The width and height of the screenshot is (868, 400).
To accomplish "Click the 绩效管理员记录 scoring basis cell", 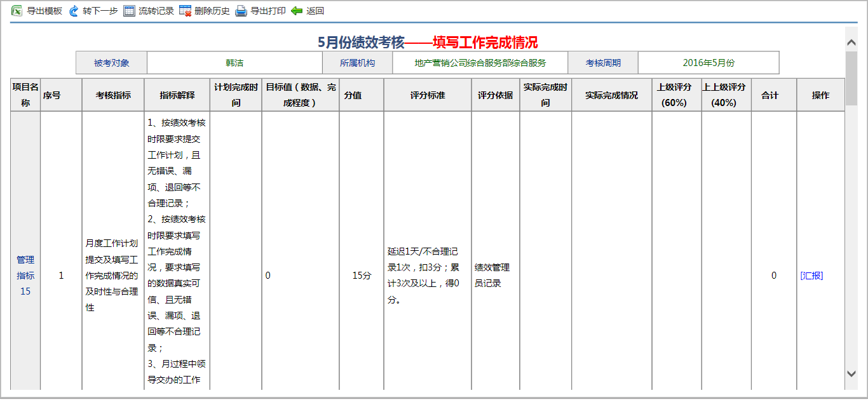I will (x=495, y=276).
